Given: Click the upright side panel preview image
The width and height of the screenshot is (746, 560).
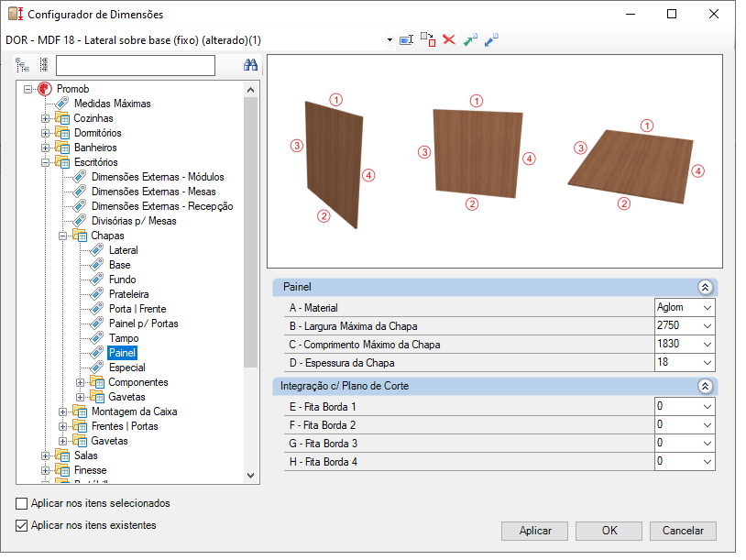Looking at the screenshot, I should [334, 165].
